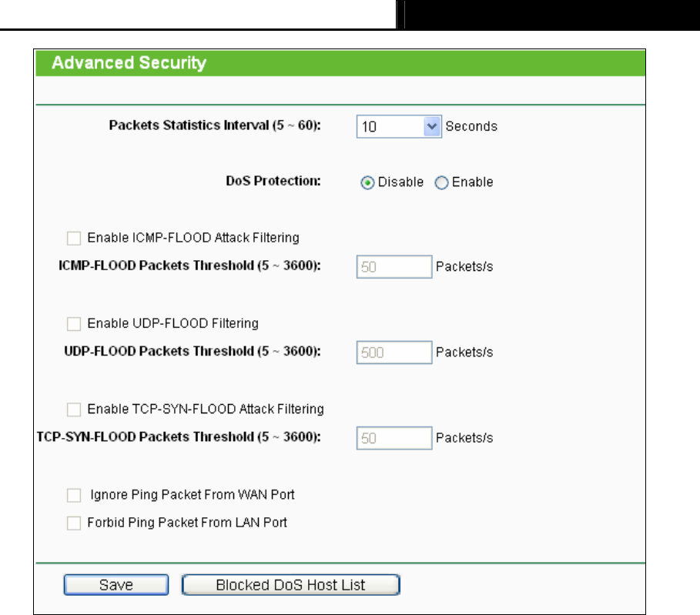The height and width of the screenshot is (615, 700).
Task: Click the UDP-FLOOD Packets Threshold field
Action: (x=394, y=352)
